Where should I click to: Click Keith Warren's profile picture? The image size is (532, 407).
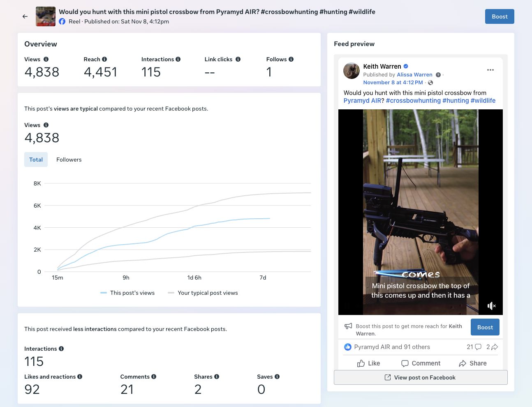352,71
